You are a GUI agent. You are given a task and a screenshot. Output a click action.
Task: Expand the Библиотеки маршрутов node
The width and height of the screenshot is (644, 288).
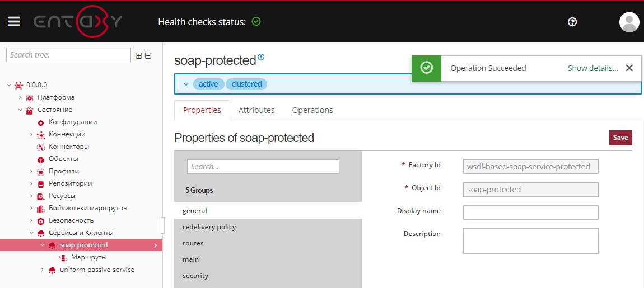[x=31, y=209]
